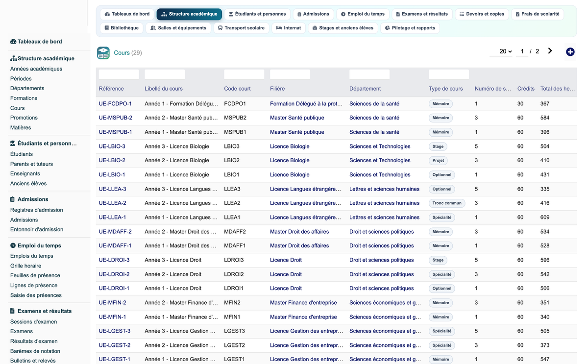Open the Structure académique top tab
This screenshot has width=588, height=364.
(189, 14)
